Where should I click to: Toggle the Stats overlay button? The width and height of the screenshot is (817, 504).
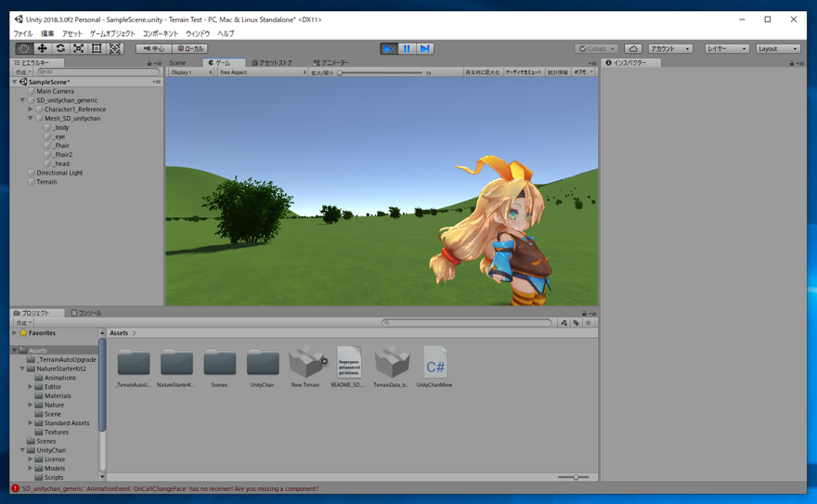click(x=558, y=72)
